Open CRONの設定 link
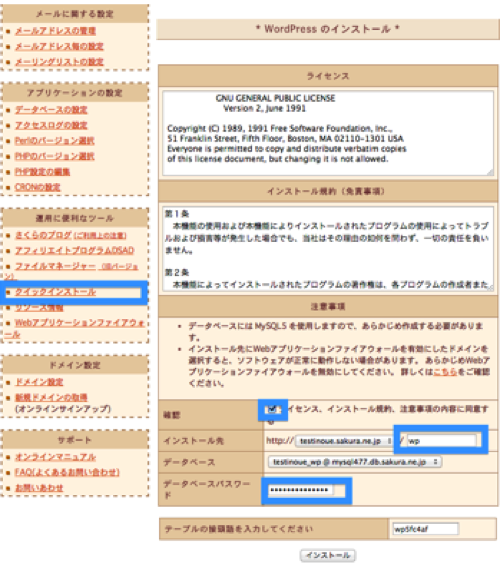Screen dimensions: 500x571 coord(38,187)
